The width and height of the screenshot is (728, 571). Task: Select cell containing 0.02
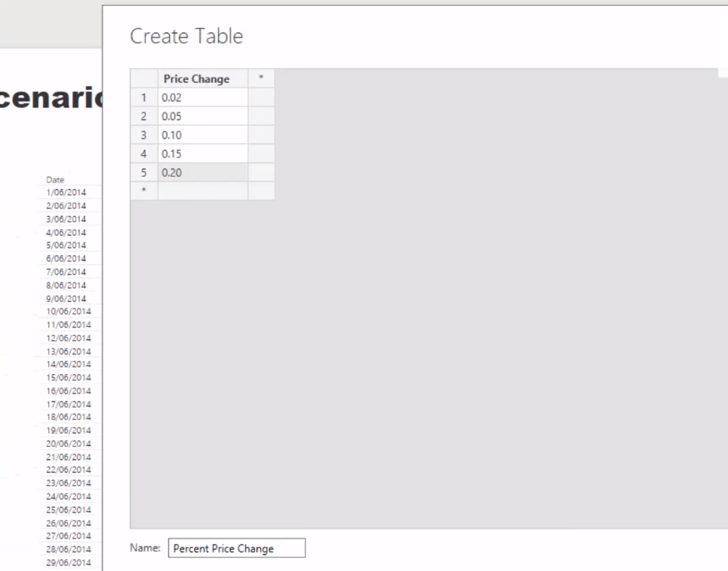pos(203,98)
